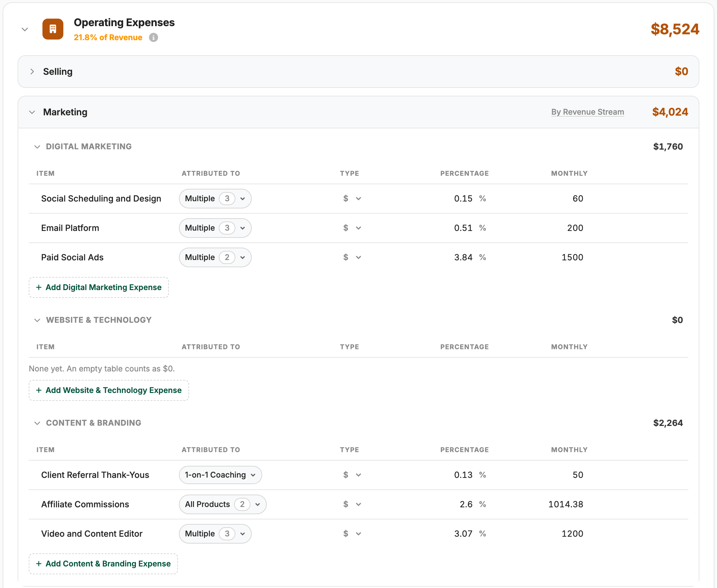Add Digital Marketing Expense
This screenshot has height=588, width=717.
pos(99,287)
